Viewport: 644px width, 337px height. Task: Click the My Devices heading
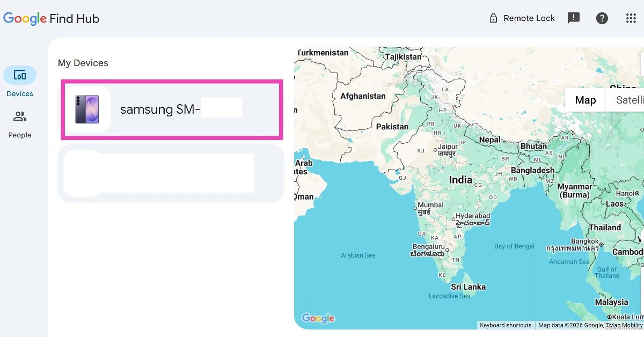coord(83,63)
